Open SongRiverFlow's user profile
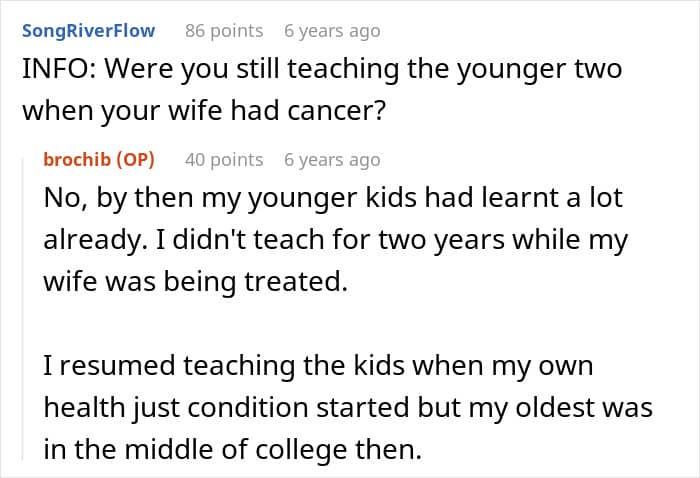Viewport: 700px width, 478px height. 88,31
